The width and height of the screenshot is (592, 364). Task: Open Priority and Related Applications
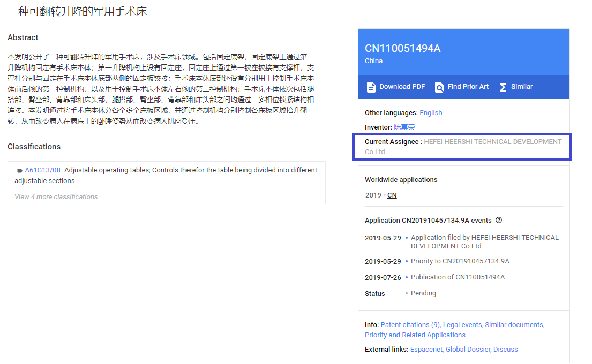point(415,335)
